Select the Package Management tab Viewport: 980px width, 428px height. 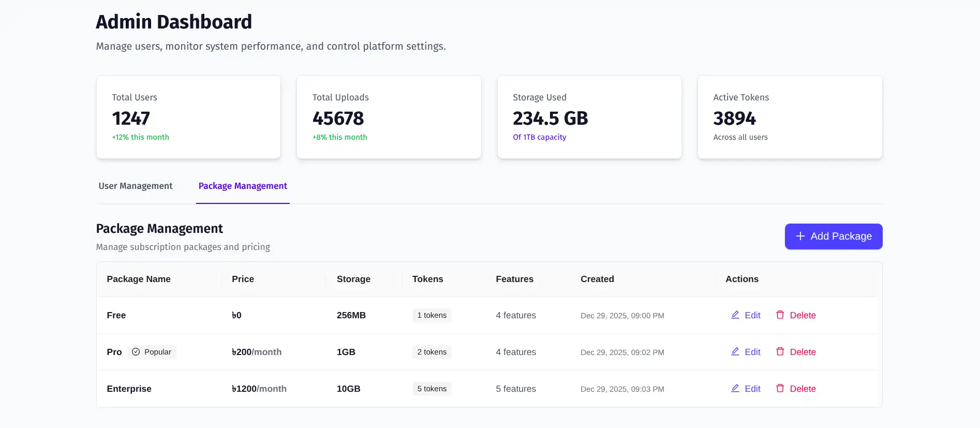coord(243,186)
